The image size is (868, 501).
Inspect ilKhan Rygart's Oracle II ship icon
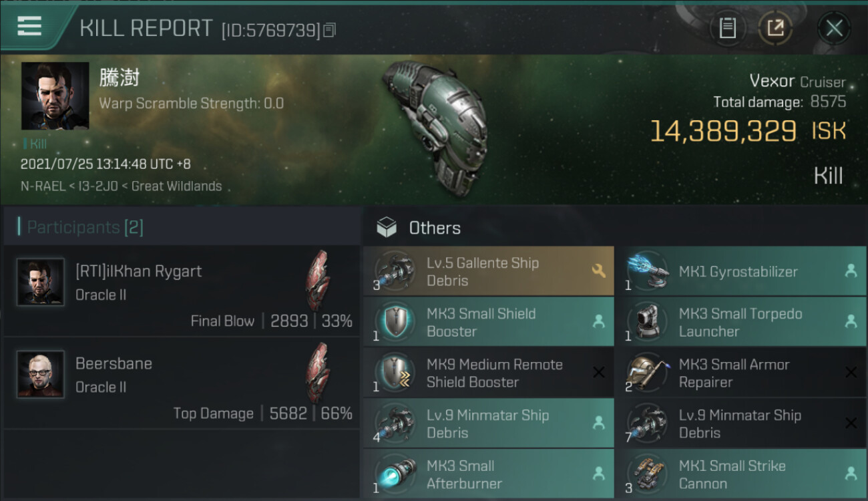coord(318,281)
